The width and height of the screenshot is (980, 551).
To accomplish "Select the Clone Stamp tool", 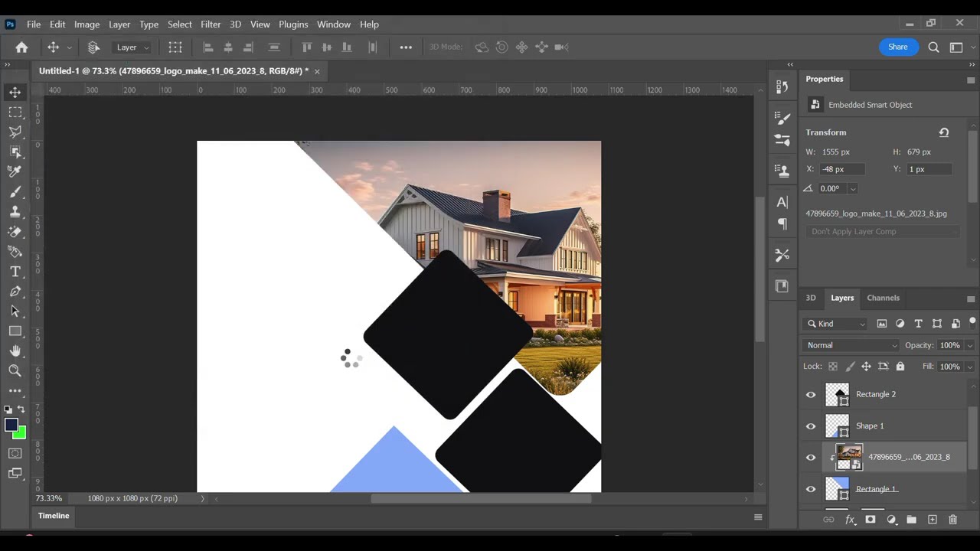I will (15, 212).
